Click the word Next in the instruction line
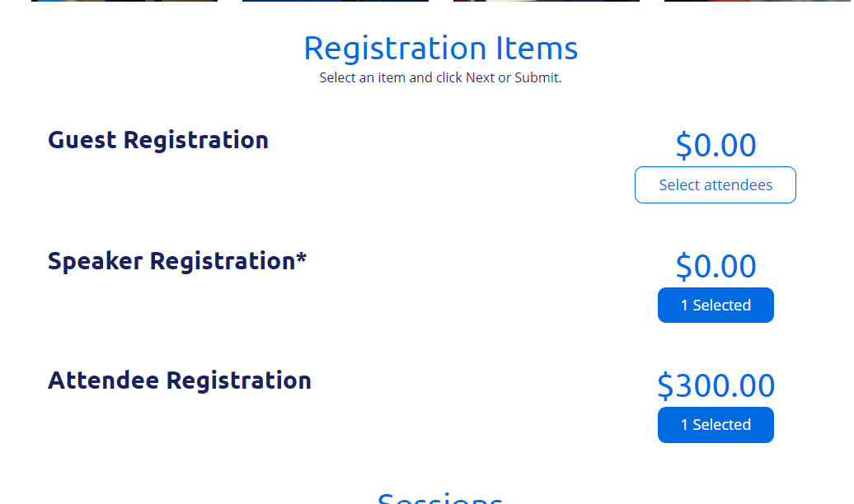The height and width of the screenshot is (504, 854). [x=480, y=78]
